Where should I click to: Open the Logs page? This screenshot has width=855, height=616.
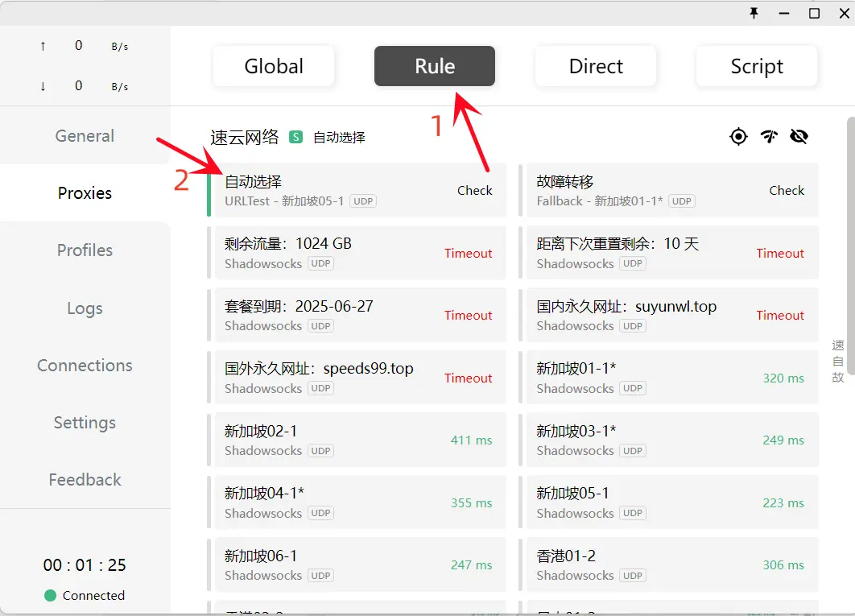click(85, 308)
